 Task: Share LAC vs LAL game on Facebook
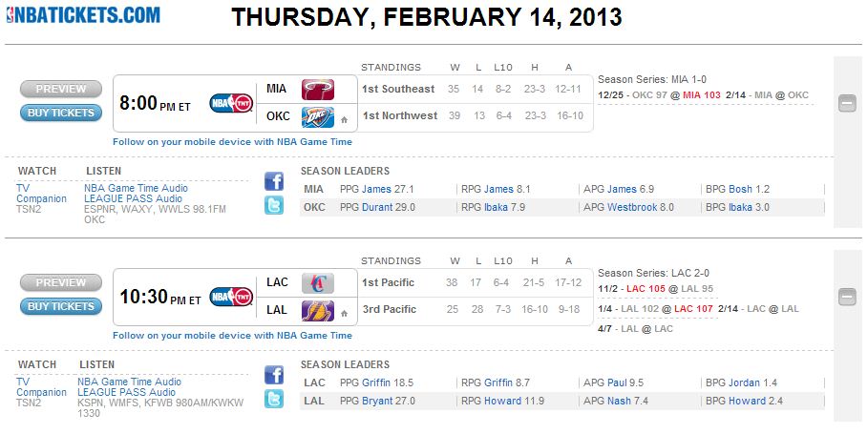coord(274,375)
